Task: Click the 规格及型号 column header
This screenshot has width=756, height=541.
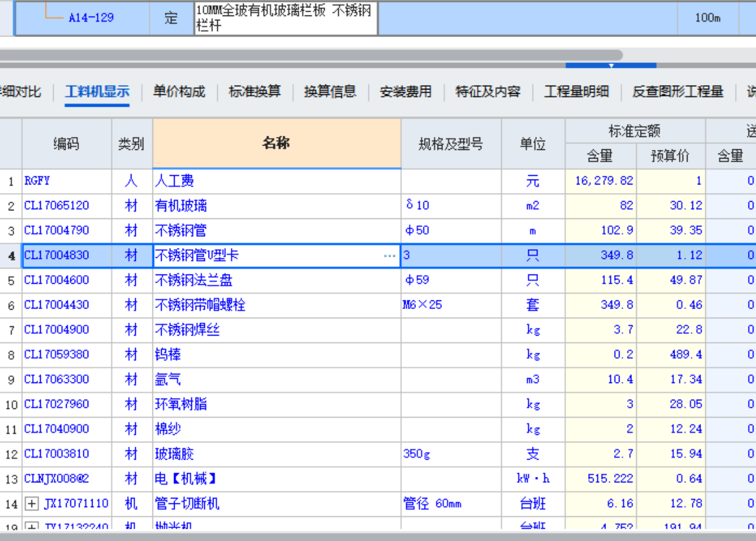Action: point(451,144)
